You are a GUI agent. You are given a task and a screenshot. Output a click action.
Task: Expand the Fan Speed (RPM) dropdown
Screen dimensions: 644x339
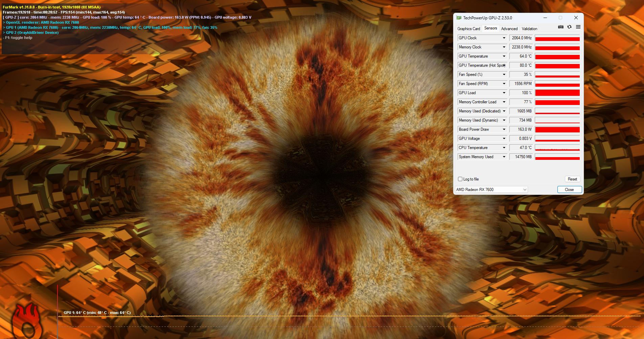504,84
